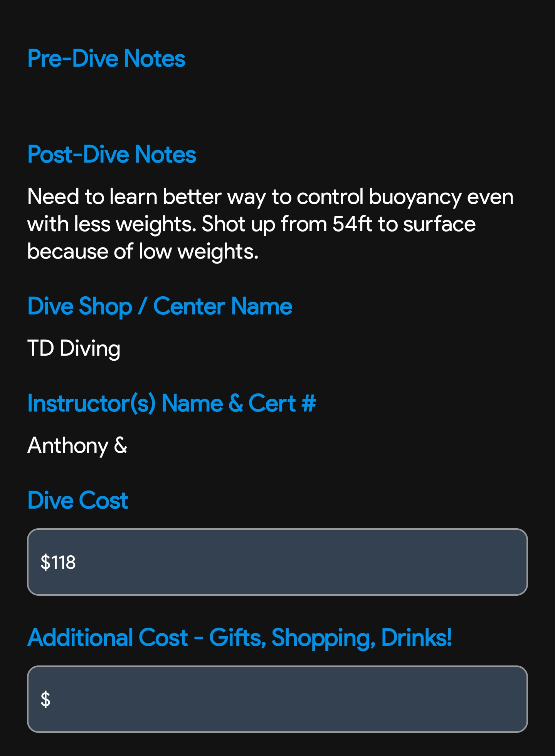Edit the instructor name Anthony entry

click(77, 445)
